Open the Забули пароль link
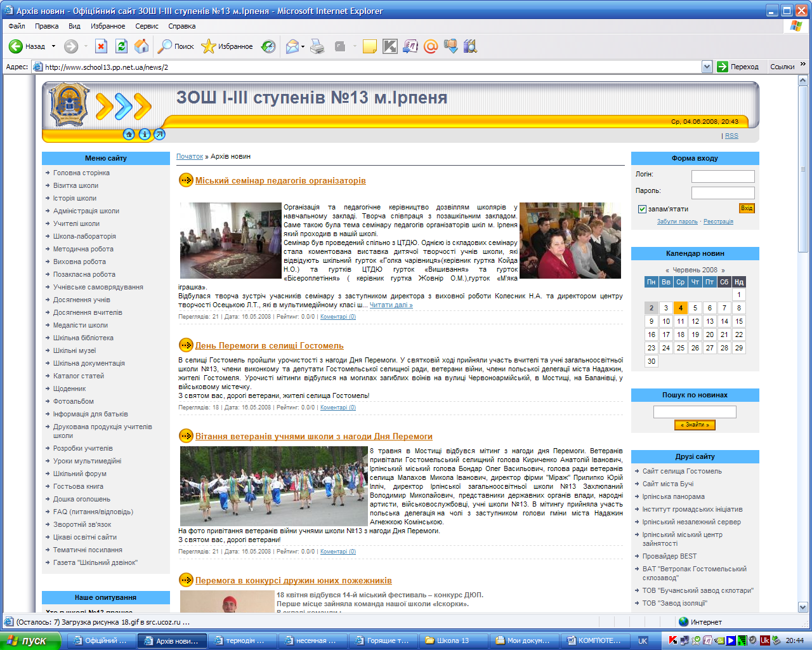This screenshot has height=650, width=812. tap(678, 222)
